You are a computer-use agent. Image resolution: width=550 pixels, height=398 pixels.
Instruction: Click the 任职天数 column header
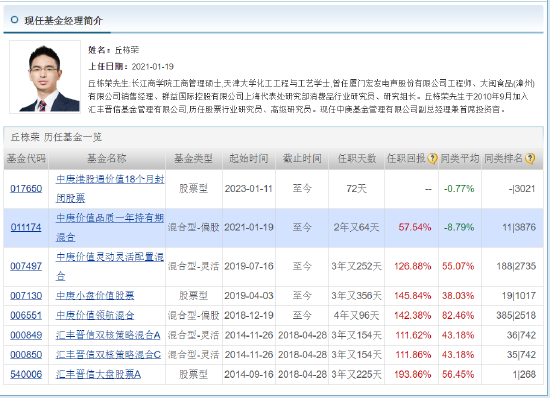pos(357,159)
